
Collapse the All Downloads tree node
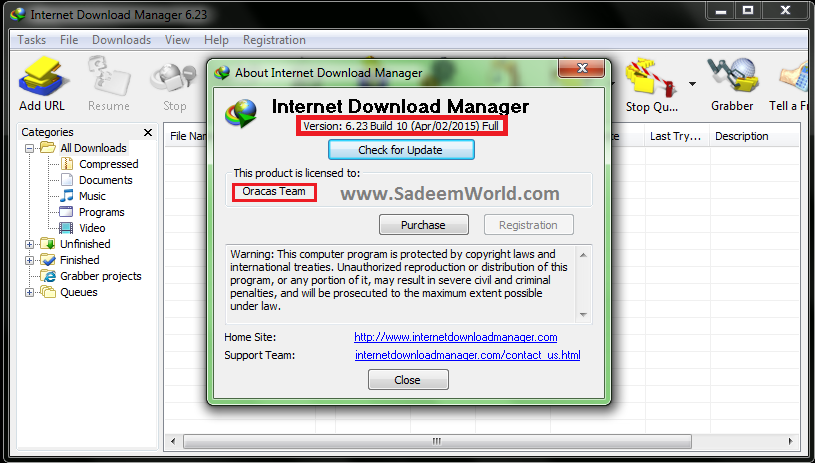point(30,149)
